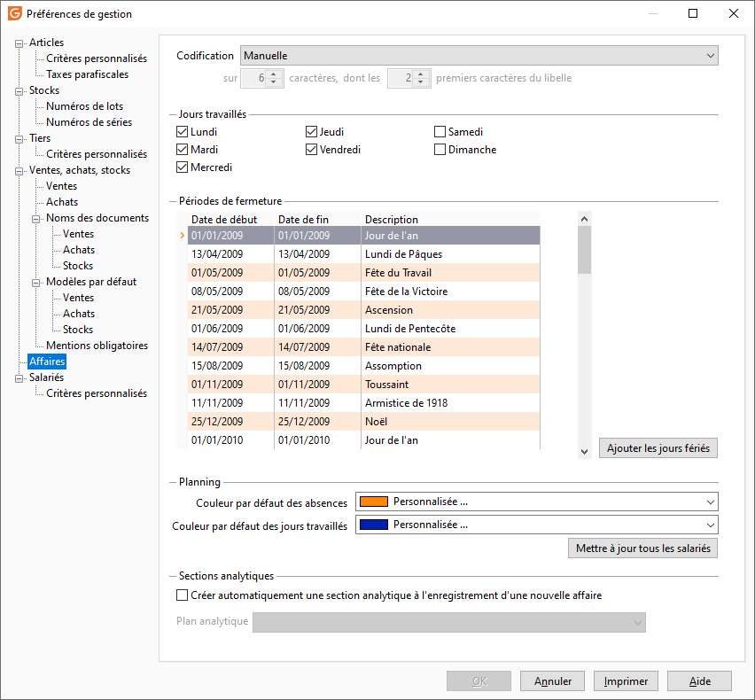Toggle the Lundi checkbox
The height and width of the screenshot is (700, 755).
tap(182, 132)
